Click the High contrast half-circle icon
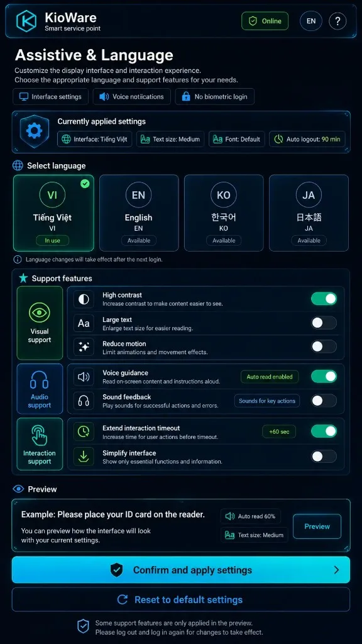Image resolution: width=362 pixels, height=644 pixels. click(x=84, y=299)
